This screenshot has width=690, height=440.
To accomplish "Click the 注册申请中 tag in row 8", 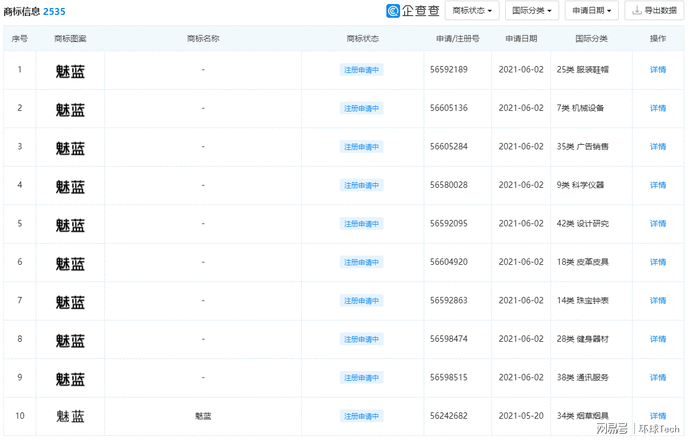I will 361,339.
